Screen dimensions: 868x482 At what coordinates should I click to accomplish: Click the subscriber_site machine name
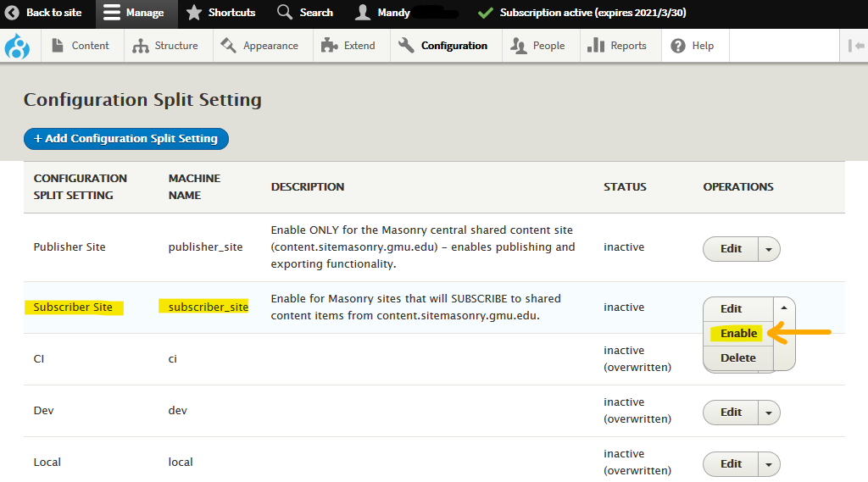[x=209, y=307]
